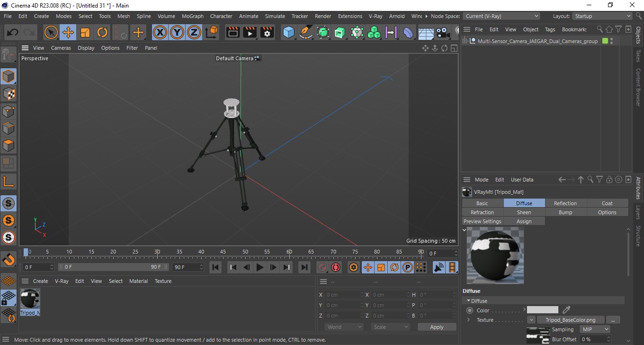Add a MoGraph cloner object

coord(374,33)
